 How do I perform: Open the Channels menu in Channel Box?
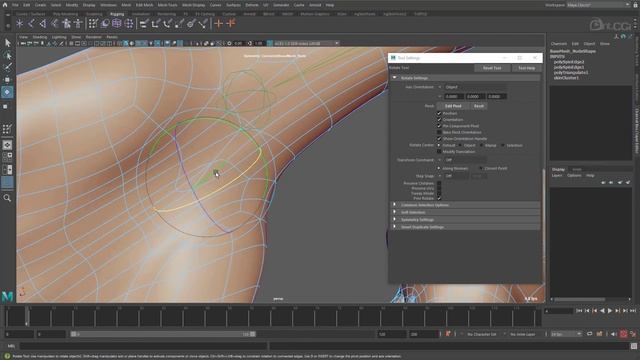[x=559, y=44]
